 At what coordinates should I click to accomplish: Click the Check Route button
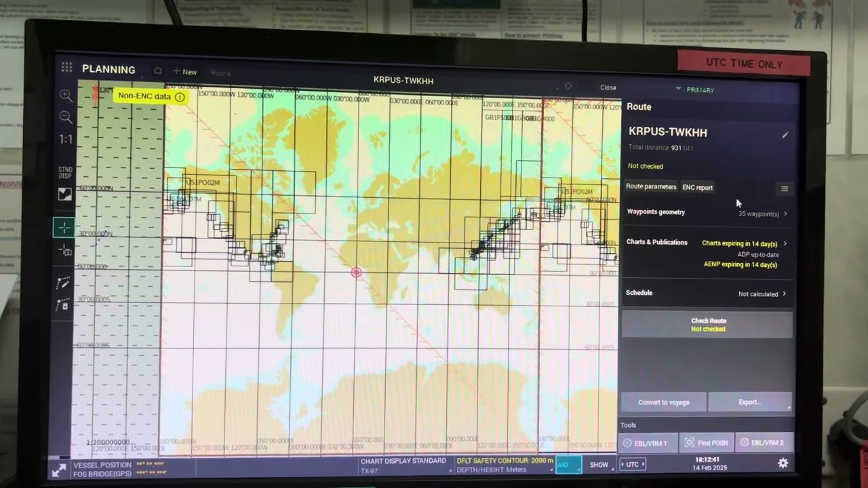(707, 325)
